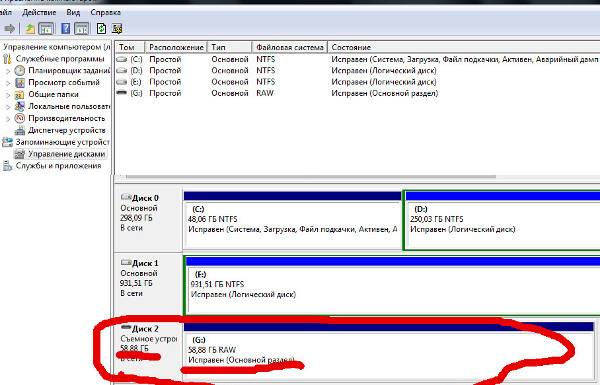Click the Производительность gauge icon
The height and width of the screenshot is (385, 600).
tap(20, 118)
